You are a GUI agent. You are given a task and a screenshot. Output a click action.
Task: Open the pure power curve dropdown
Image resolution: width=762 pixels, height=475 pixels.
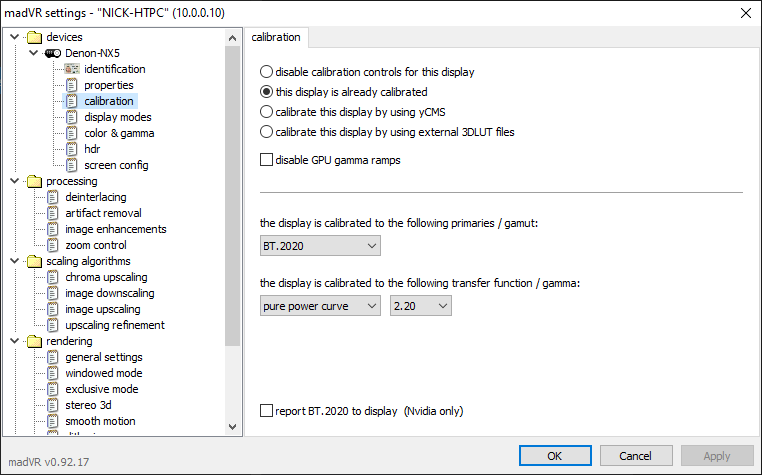coord(320,306)
